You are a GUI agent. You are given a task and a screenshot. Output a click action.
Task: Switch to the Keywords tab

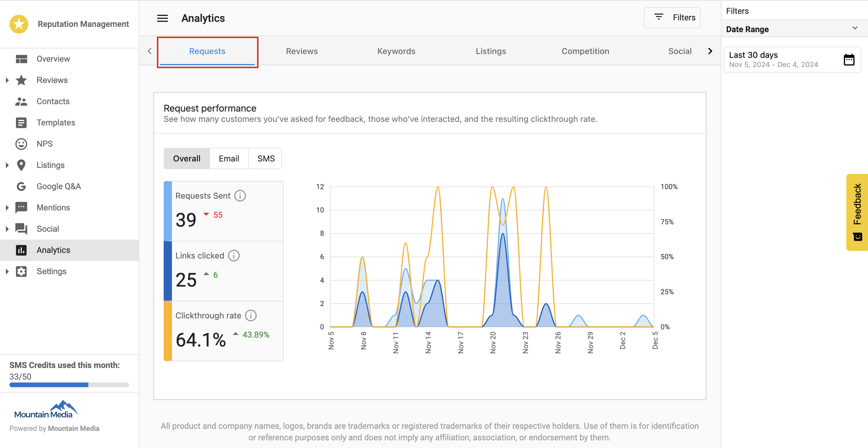point(396,51)
